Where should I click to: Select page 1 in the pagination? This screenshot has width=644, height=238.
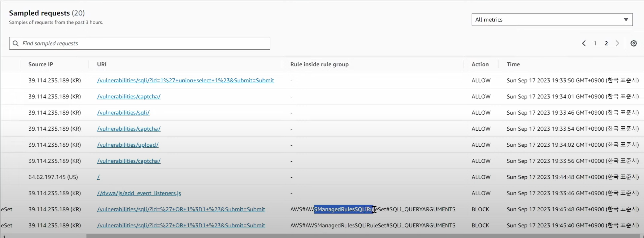[595, 43]
